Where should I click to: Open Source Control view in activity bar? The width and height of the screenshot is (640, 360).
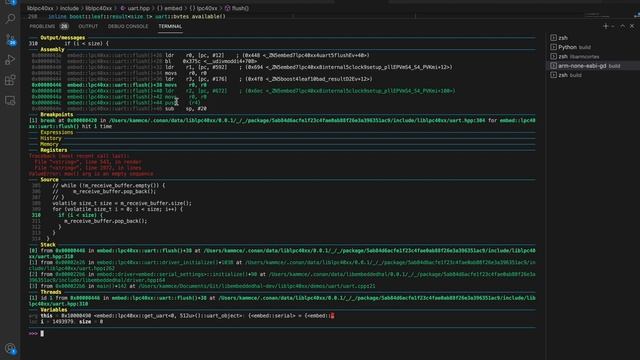point(10,39)
